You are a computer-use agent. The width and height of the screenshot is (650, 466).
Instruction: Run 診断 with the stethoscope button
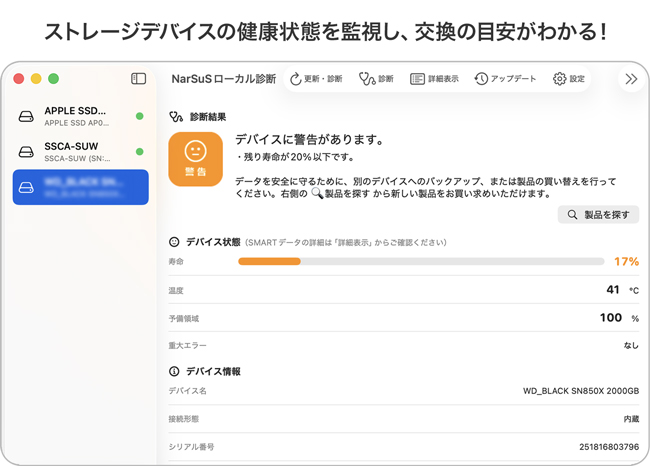click(x=376, y=79)
